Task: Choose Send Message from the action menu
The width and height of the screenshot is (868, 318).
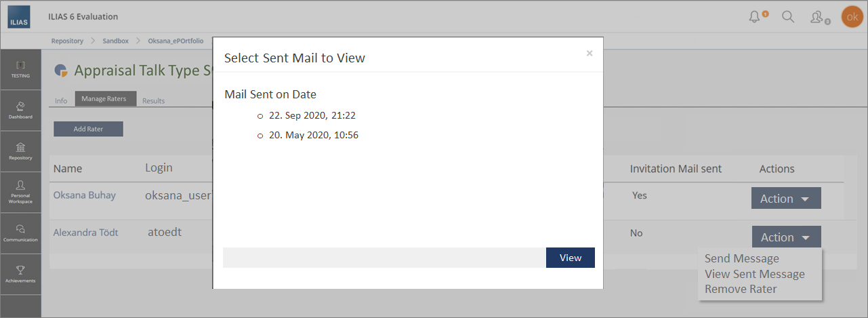Action: [741, 258]
